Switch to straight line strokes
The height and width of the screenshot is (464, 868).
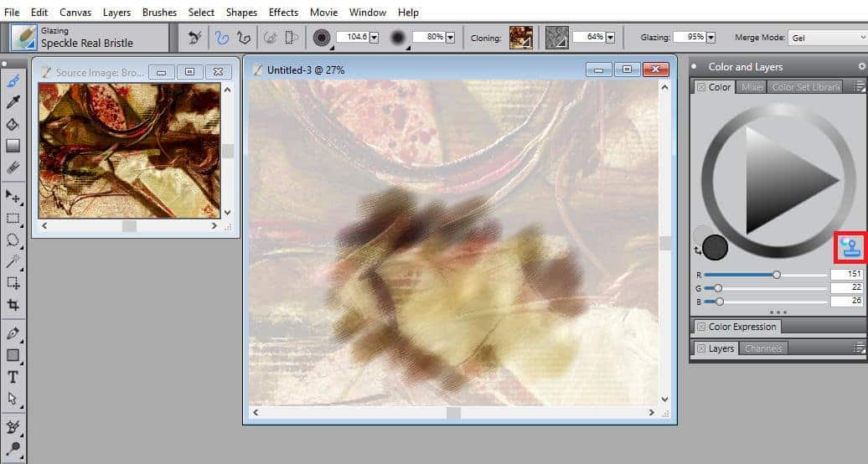[x=245, y=38]
